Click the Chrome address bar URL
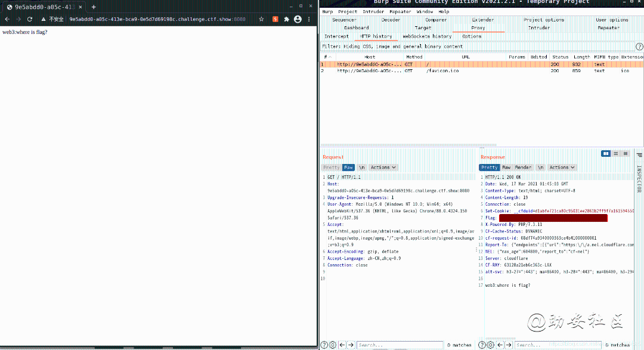 pos(157,19)
